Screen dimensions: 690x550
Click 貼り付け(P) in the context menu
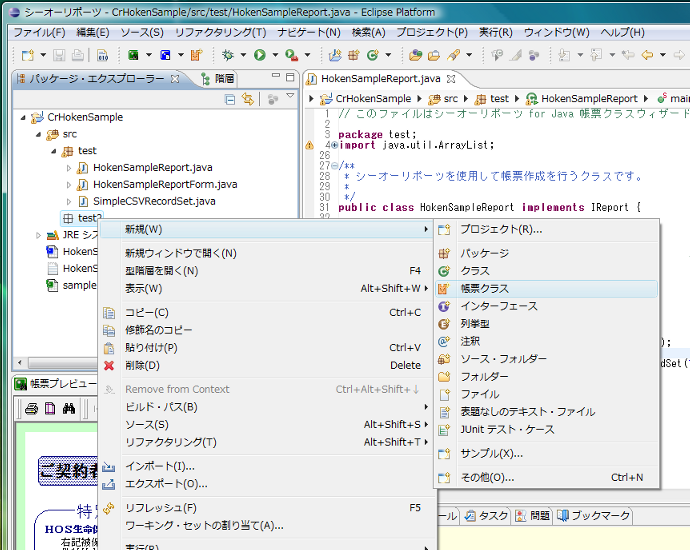coord(266,348)
